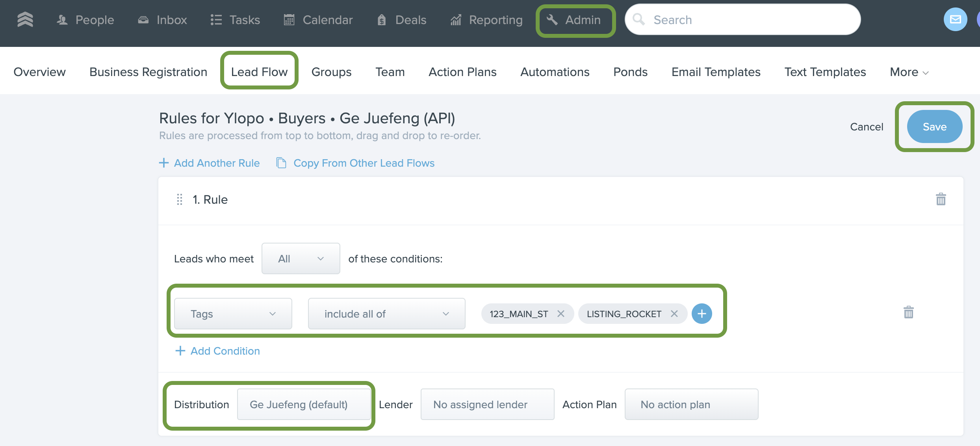Viewport: 980px width, 446px height.
Task: Click the Search input field
Action: point(742,20)
